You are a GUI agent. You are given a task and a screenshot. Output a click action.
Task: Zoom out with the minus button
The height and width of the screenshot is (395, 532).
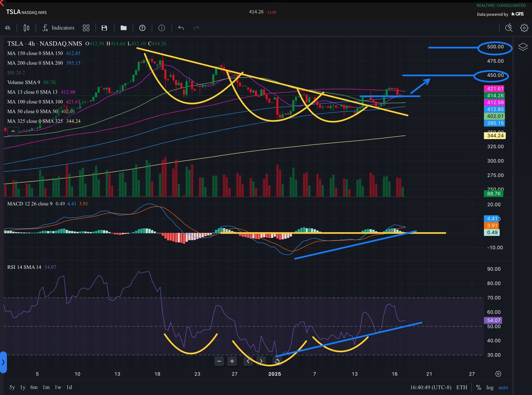coord(219,361)
